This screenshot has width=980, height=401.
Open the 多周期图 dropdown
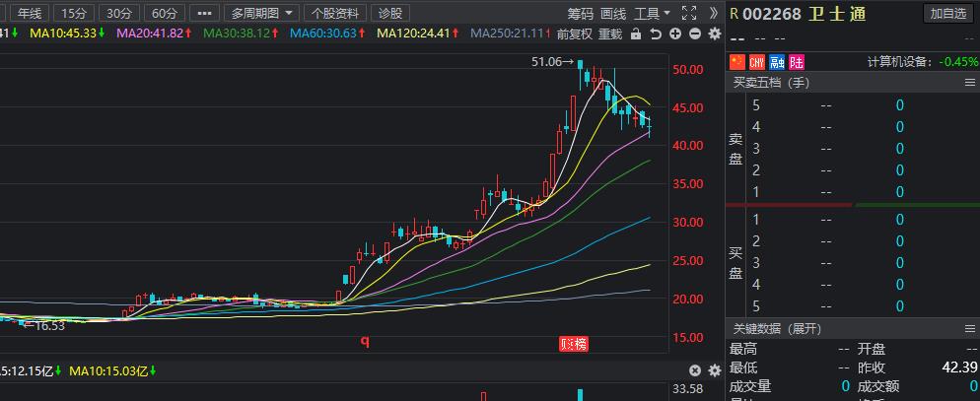pyautogui.click(x=261, y=13)
